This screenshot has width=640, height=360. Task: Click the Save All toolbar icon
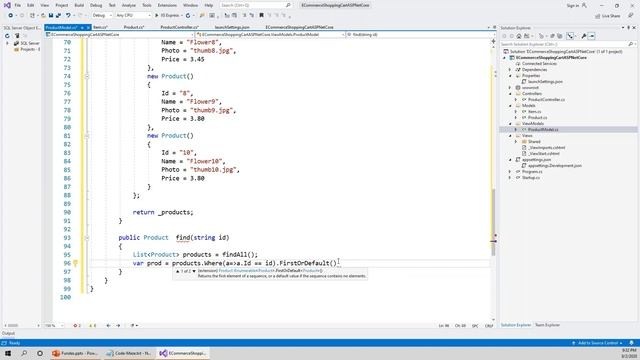58,16
